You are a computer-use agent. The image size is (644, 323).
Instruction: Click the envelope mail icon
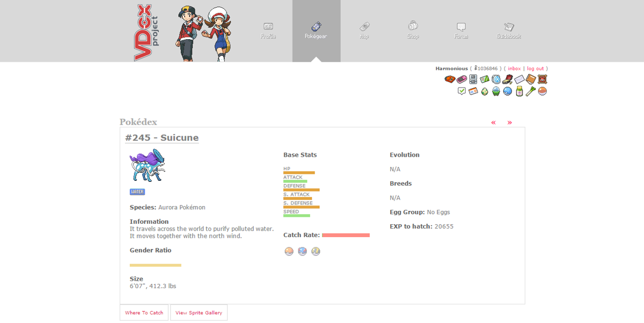pos(519,79)
